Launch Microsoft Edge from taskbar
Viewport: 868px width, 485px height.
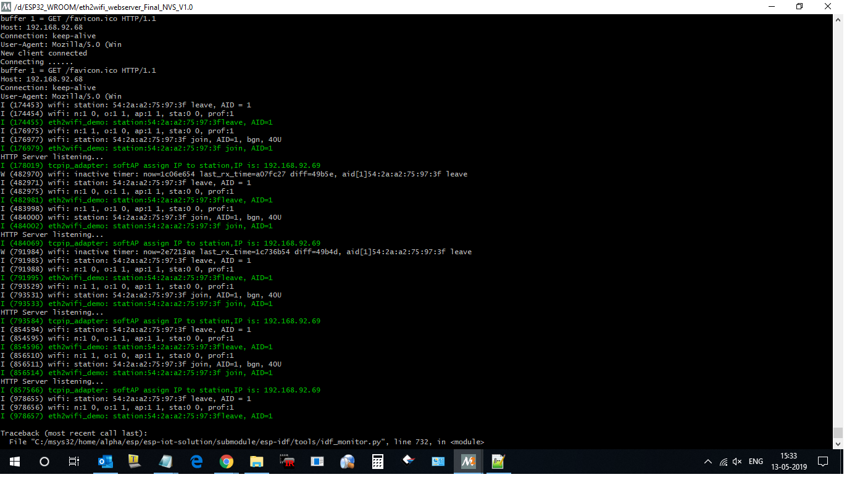click(x=196, y=462)
